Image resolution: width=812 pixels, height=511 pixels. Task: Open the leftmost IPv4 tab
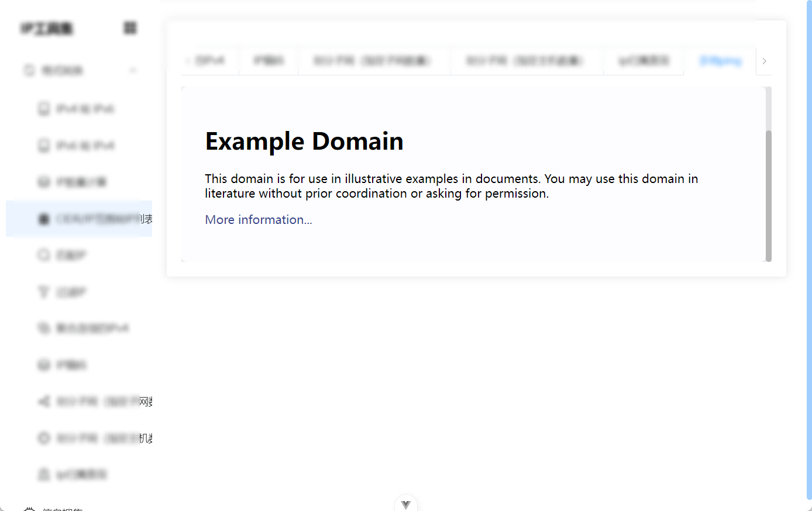209,60
